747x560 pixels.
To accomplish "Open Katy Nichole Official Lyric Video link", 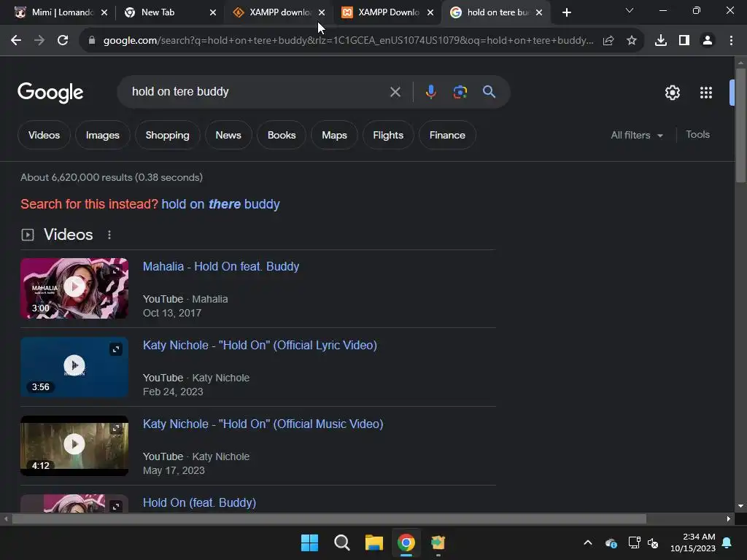I will tap(260, 345).
